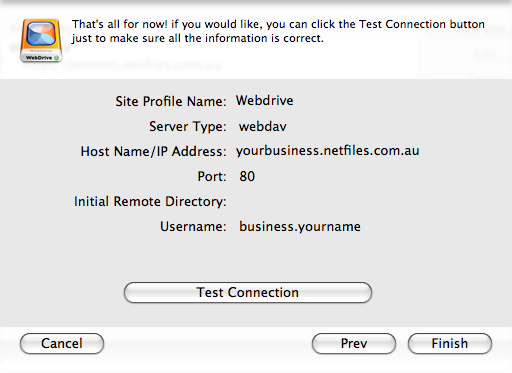This screenshot has width=512, height=373.
Task: Click the username 'business.yourname'
Action: pos(300,227)
